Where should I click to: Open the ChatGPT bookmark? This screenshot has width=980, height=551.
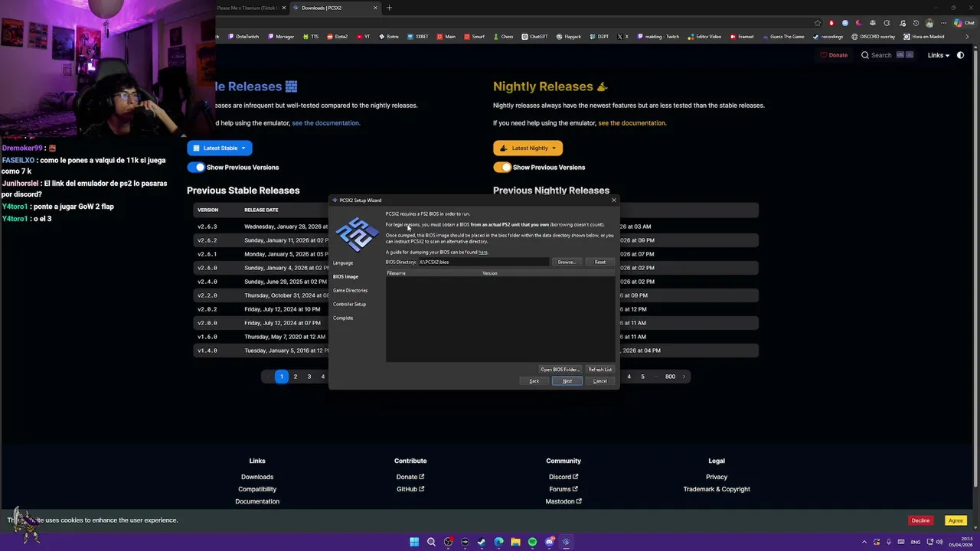534,37
